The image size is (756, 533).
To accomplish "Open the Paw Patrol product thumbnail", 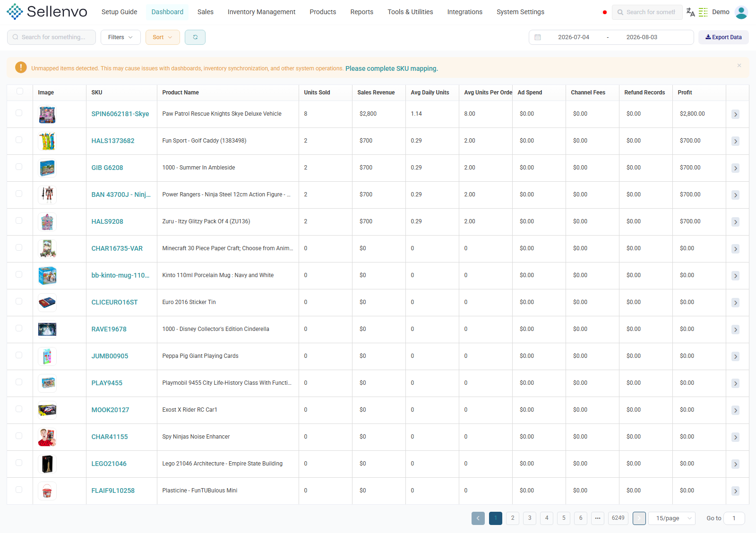I will 47,114.
